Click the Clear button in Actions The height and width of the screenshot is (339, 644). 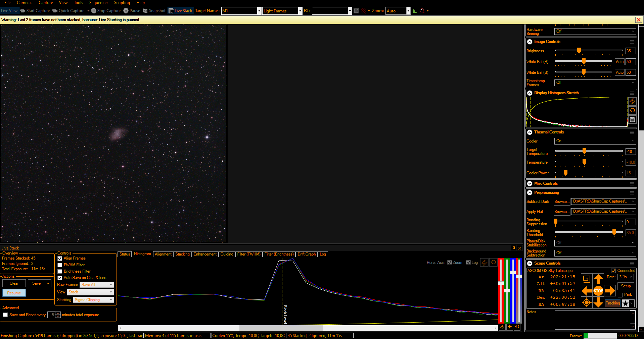tap(14, 283)
